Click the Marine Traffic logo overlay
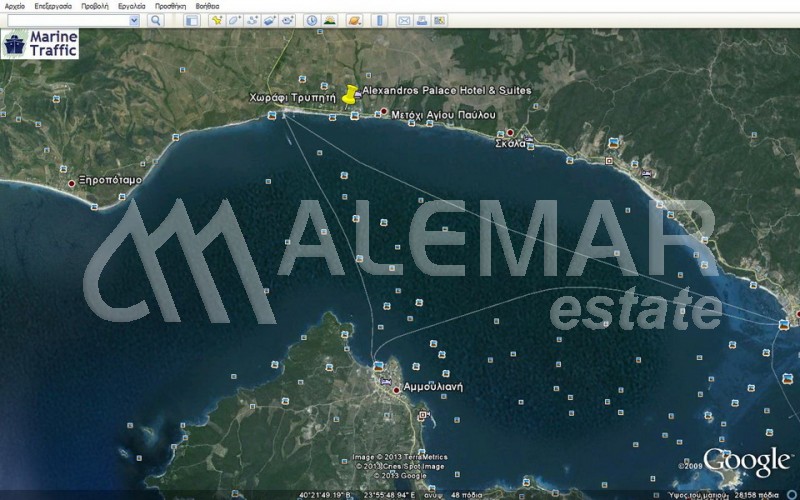800x500 pixels. click(40, 44)
